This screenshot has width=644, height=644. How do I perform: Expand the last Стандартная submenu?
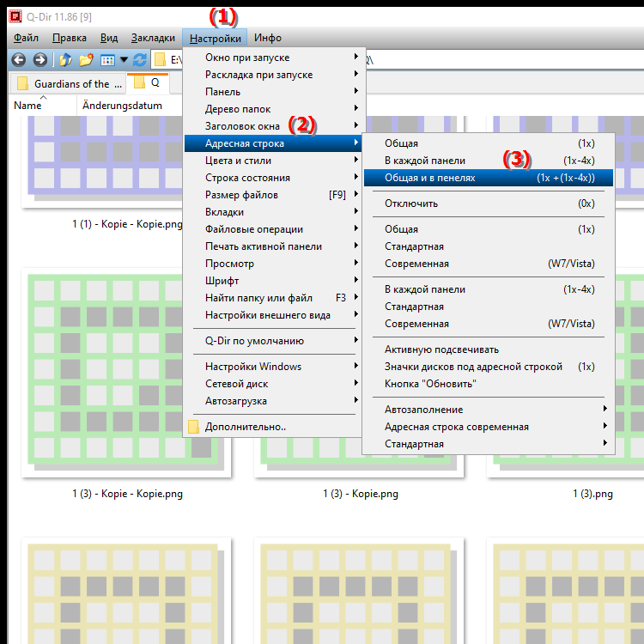[x=489, y=445]
